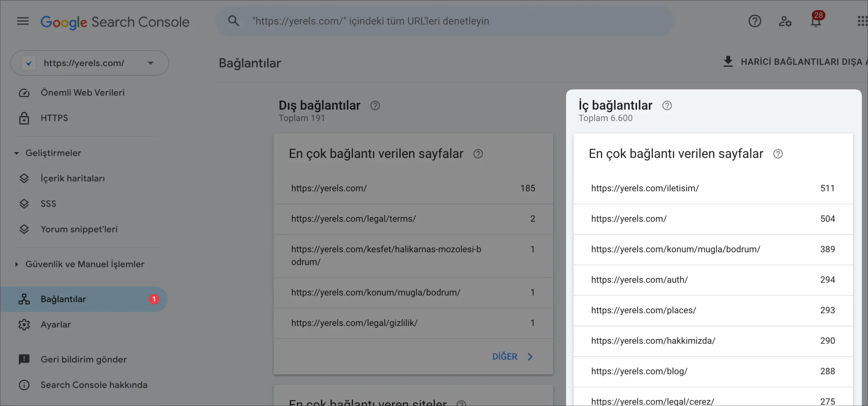This screenshot has width=868, height=406.
Task: Click the İçerik haritaları layers icon
Action: tap(24, 178)
